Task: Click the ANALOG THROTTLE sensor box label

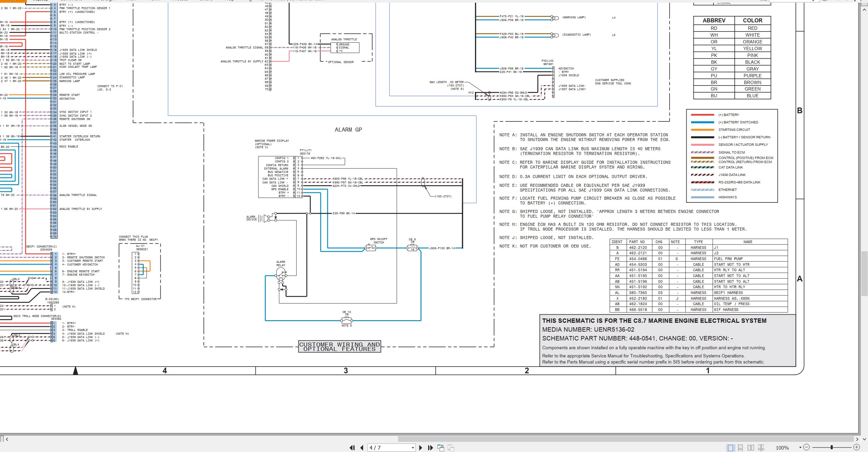Action: 344,39
